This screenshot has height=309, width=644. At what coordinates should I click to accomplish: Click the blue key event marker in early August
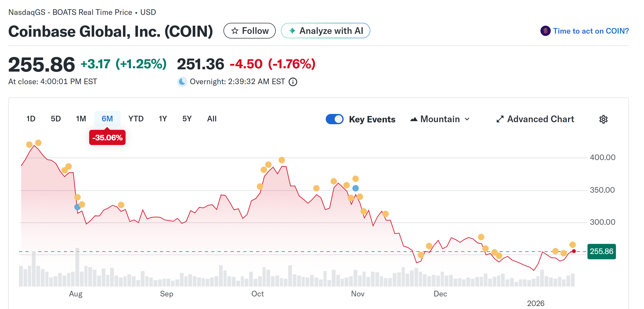77,207
